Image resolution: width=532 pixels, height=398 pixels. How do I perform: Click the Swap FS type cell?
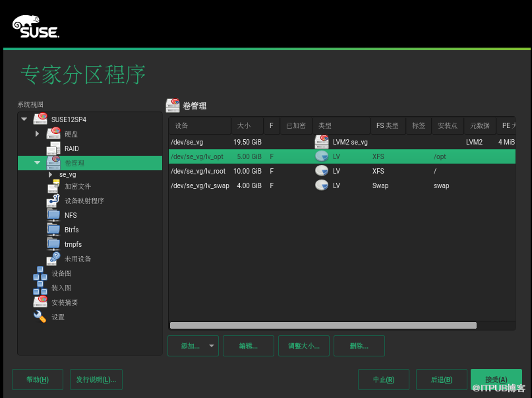tap(380, 185)
